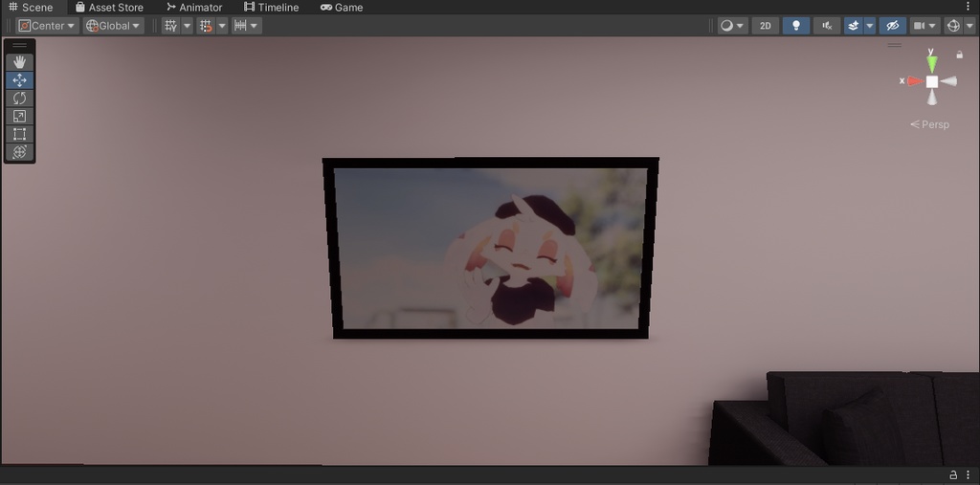Select the framed TV picture in scene
Screen dimensions: 980x485
491,248
